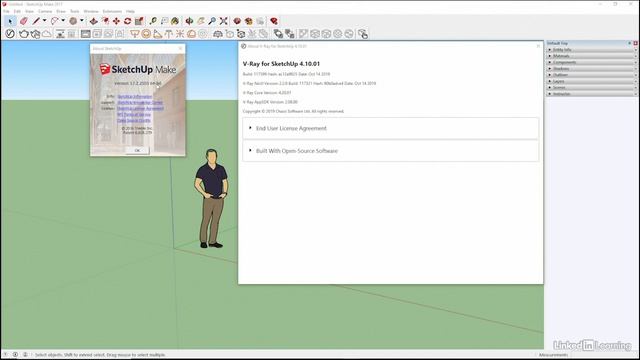Click the Import Proxy icon
The image size is (640, 360).
[241, 34]
